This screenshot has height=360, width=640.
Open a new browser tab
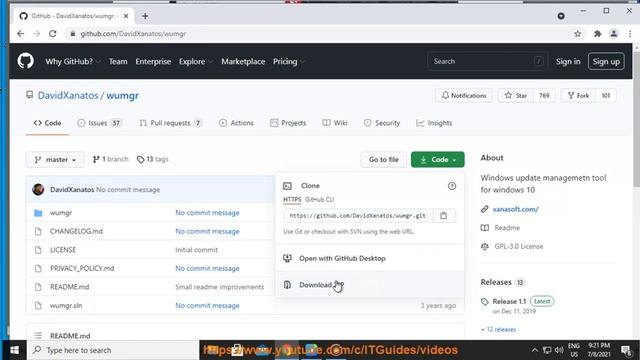[x=145, y=16]
